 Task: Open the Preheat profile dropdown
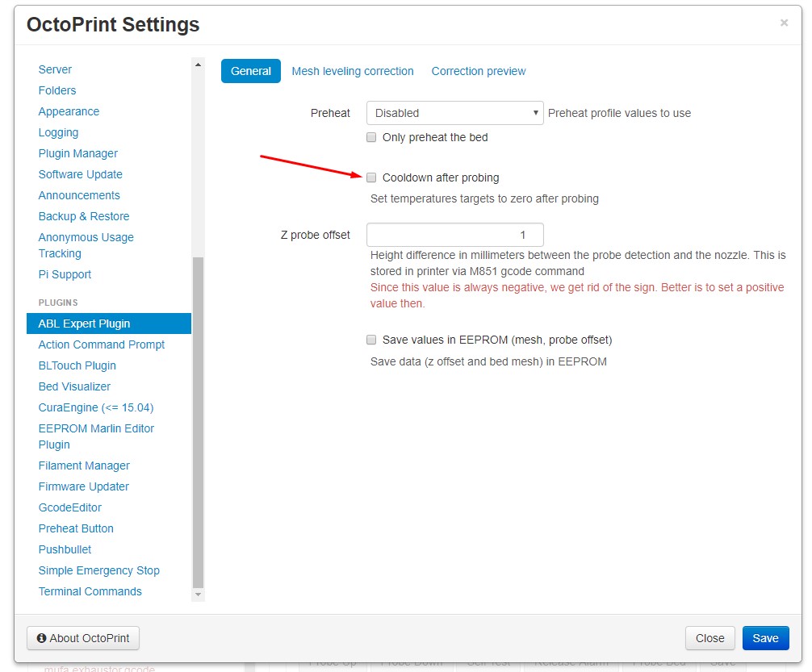coord(454,113)
